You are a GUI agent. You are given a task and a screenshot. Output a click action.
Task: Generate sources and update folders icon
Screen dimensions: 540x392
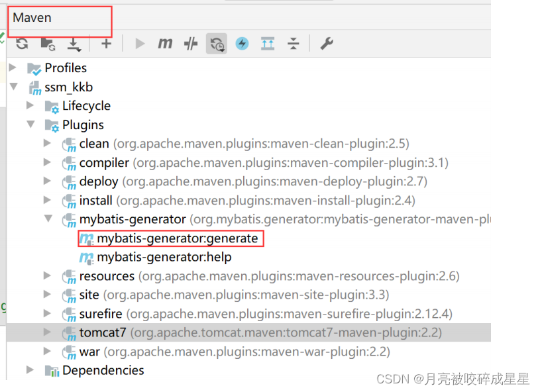click(x=48, y=44)
